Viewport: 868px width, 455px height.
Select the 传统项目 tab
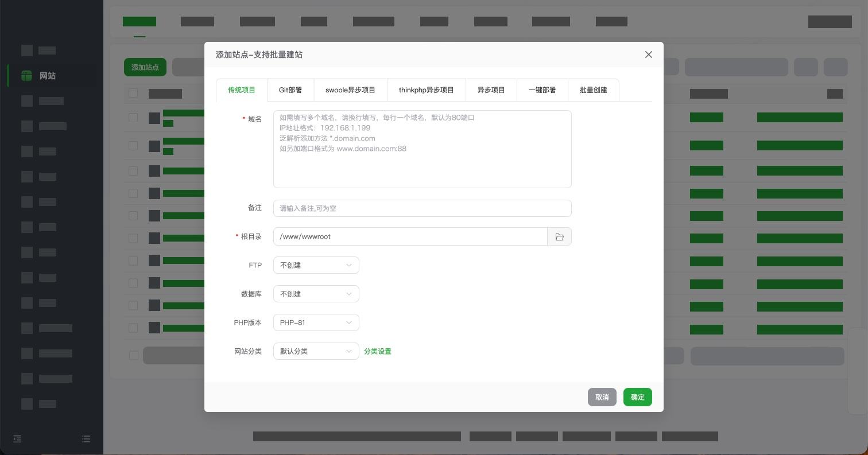tap(242, 90)
